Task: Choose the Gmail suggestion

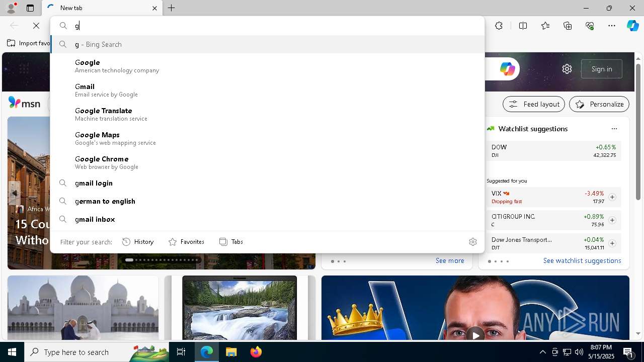Action: pos(267,90)
